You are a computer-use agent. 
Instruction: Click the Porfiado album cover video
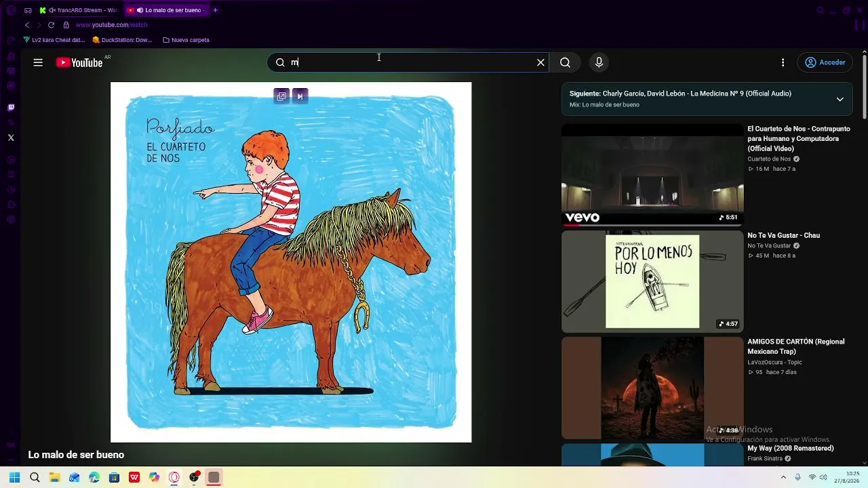coord(291,262)
